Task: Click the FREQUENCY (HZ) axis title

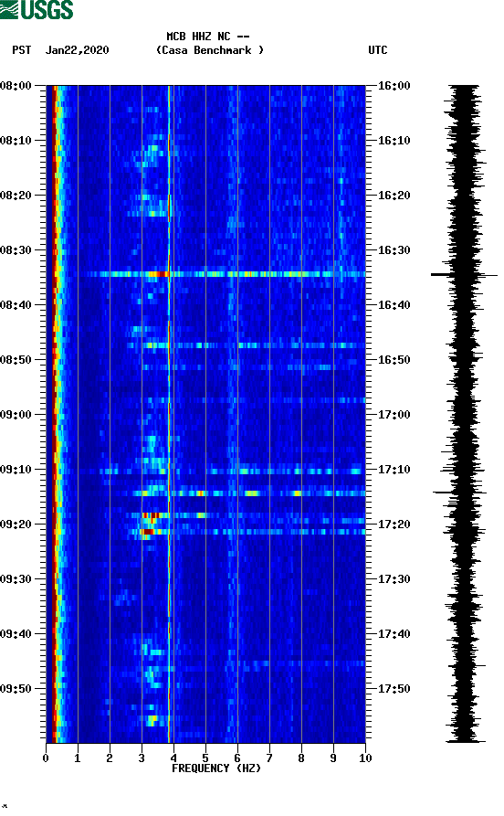Action: coord(216,768)
